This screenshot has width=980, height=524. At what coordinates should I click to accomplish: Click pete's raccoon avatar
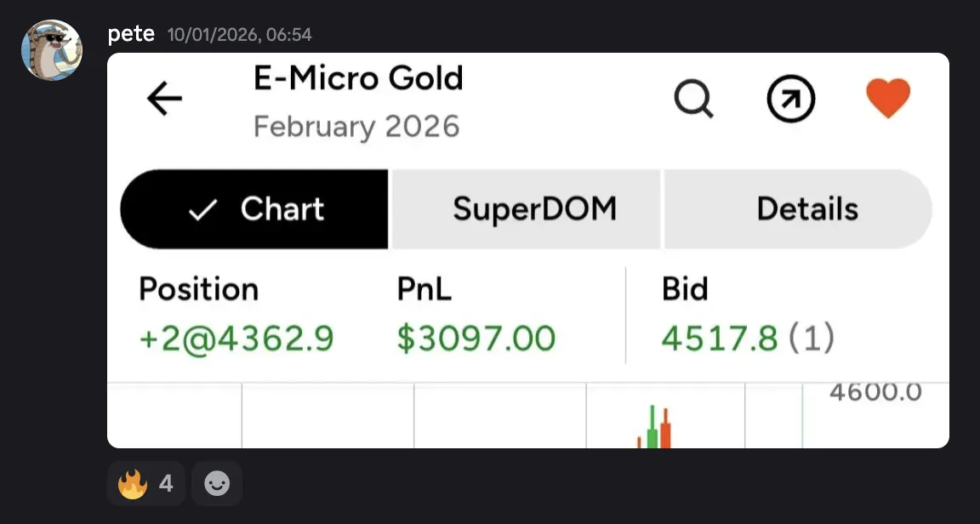click(x=52, y=50)
